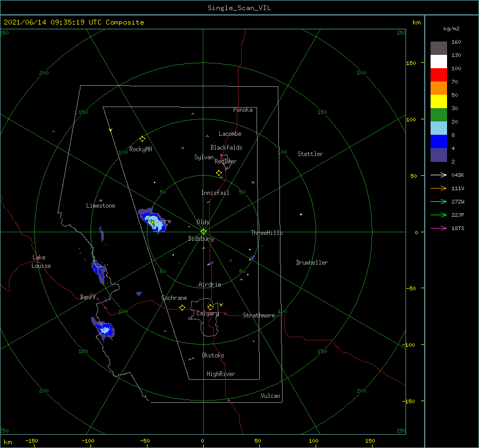Viewport: 479px width, 448px height.
Task: Click the yellow V marker east of Calgary
Action: point(221,305)
